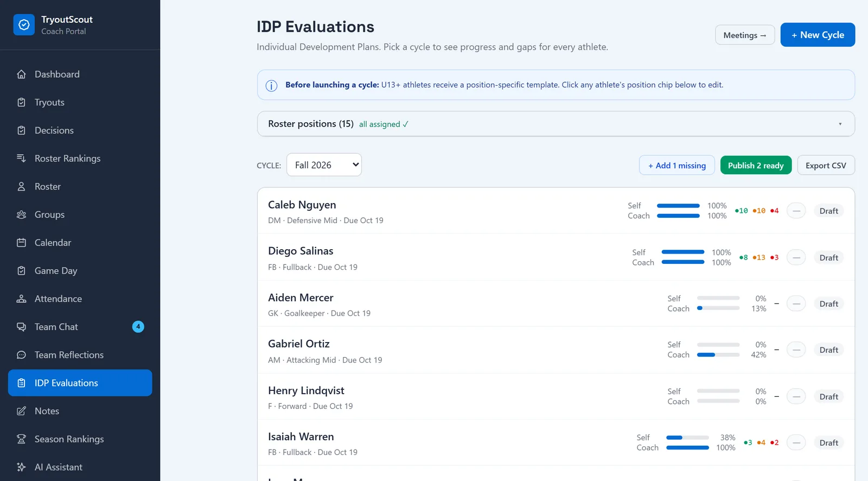
Task: Click the New Cycle button
Action: coord(818,35)
